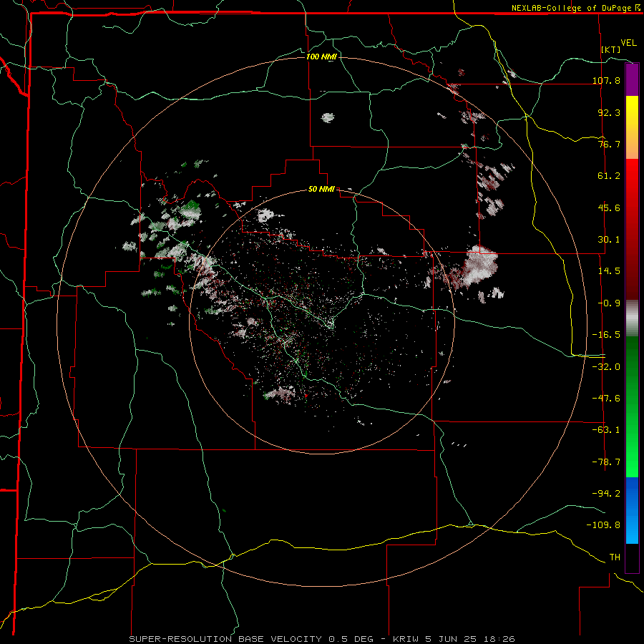
Task: Click the 50 NMI range ring label
Action: pyautogui.click(x=321, y=190)
